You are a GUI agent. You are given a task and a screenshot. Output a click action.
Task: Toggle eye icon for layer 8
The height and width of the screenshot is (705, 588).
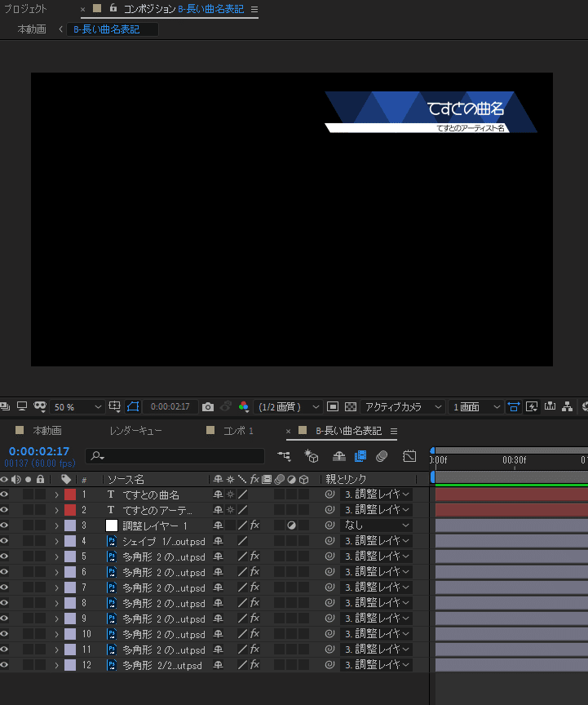[5, 603]
